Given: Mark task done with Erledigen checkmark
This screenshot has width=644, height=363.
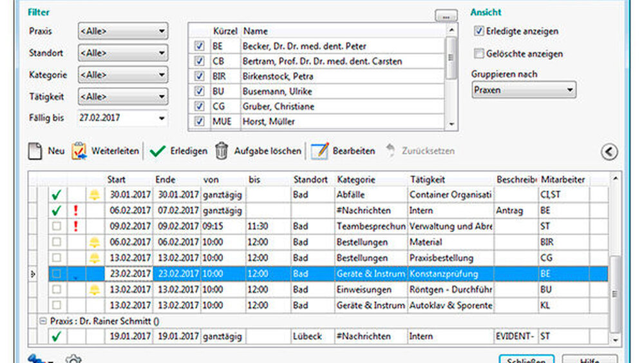Looking at the screenshot, I should 157,151.
